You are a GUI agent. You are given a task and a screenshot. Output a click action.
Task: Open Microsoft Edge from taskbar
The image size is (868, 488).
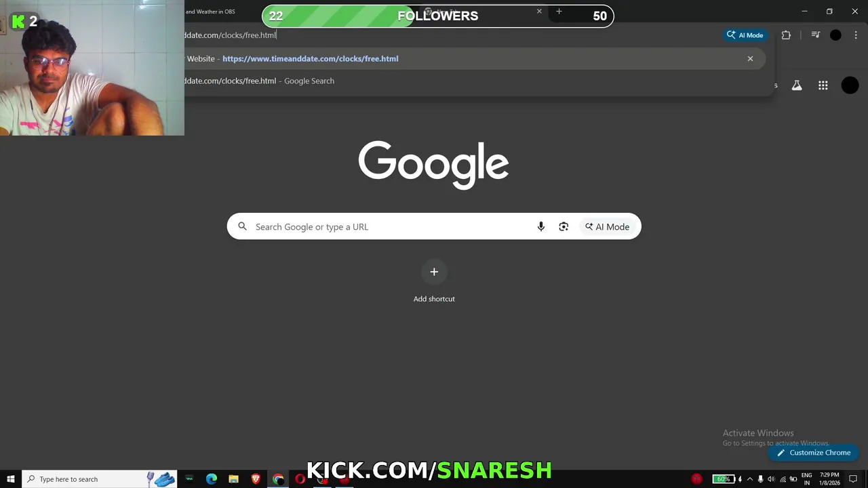tap(212, 479)
